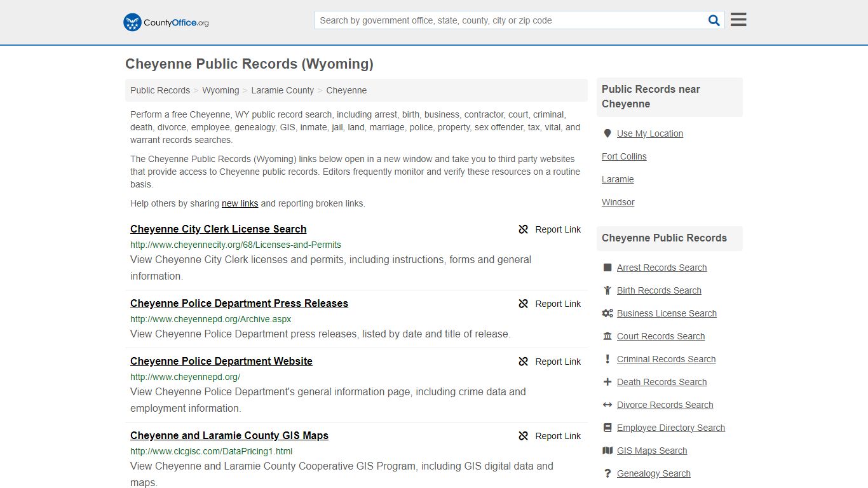868x488 pixels.
Task: Click the GIS Maps Search map icon
Action: tap(607, 451)
